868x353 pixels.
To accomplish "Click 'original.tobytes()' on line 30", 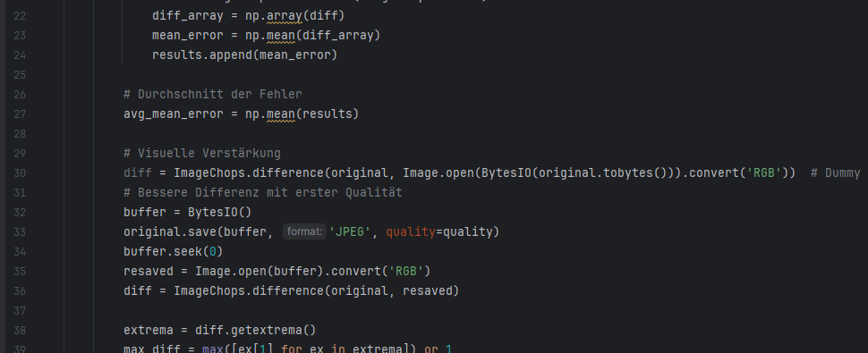I will (x=602, y=172).
